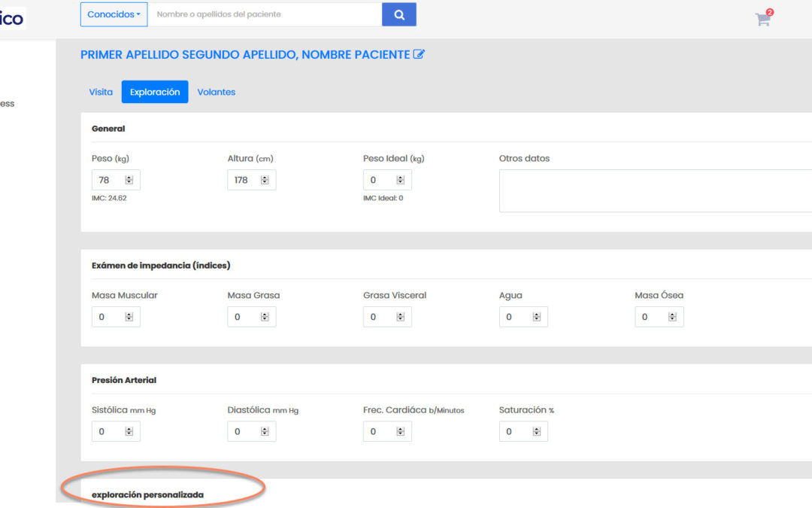Click the Masa Ósea field

(x=659, y=317)
